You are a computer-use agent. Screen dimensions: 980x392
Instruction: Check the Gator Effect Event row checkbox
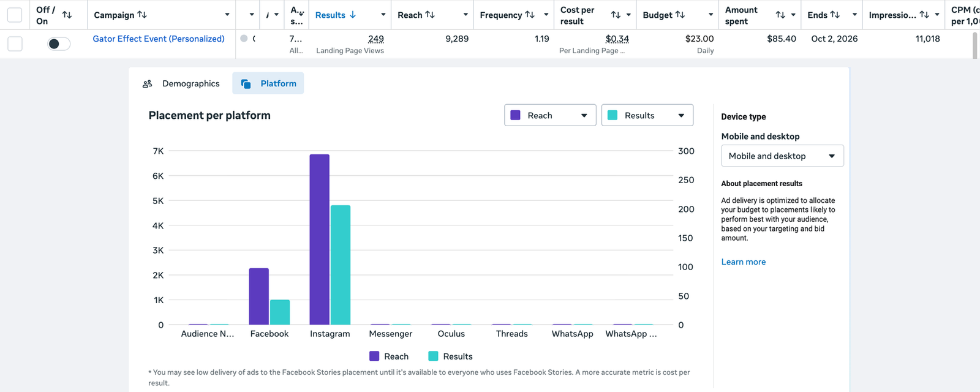15,43
